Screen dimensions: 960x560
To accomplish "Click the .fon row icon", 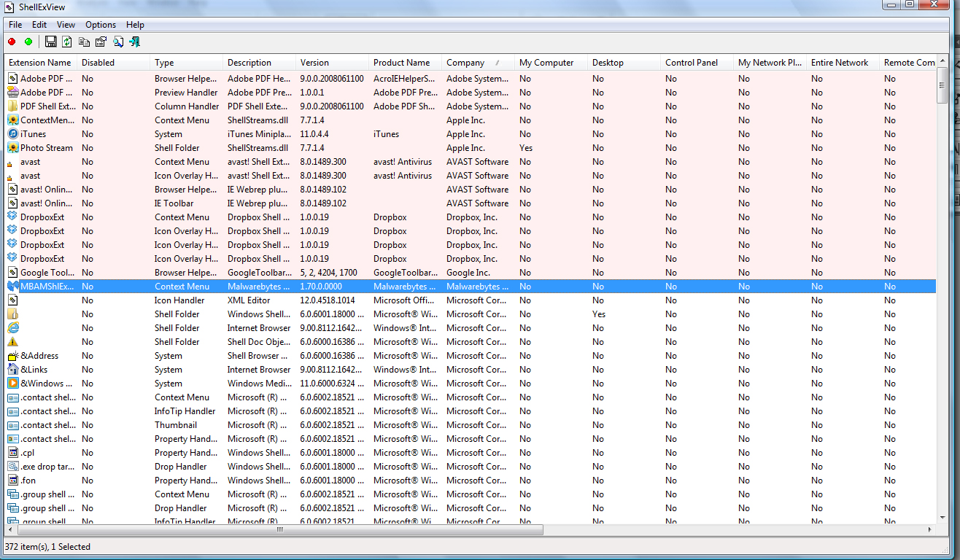I will pos(13,481).
